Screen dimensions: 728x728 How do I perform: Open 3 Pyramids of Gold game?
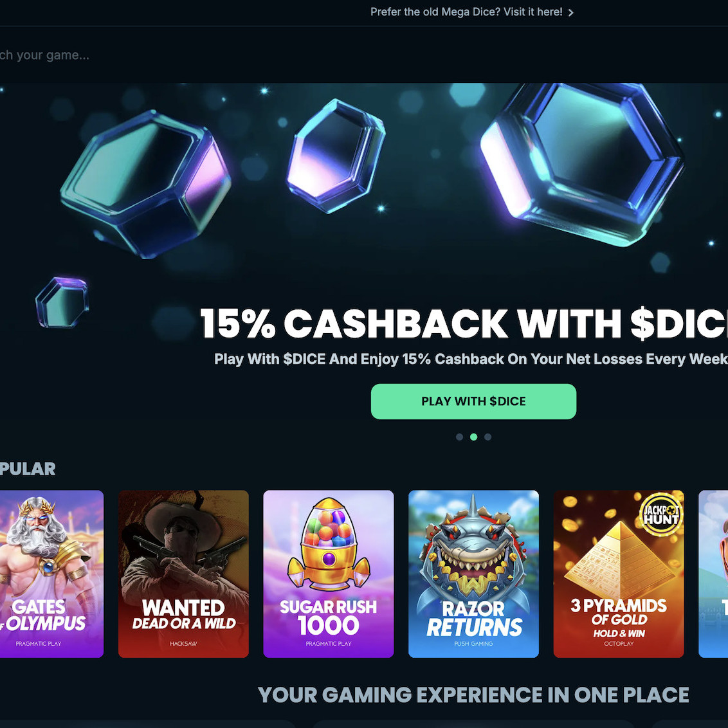coord(619,574)
